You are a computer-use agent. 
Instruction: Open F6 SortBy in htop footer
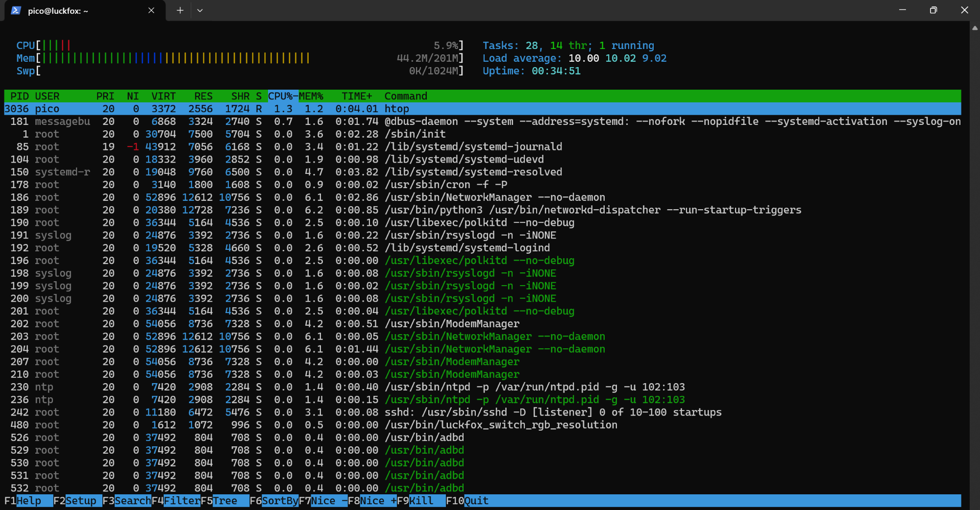pyautogui.click(x=274, y=501)
